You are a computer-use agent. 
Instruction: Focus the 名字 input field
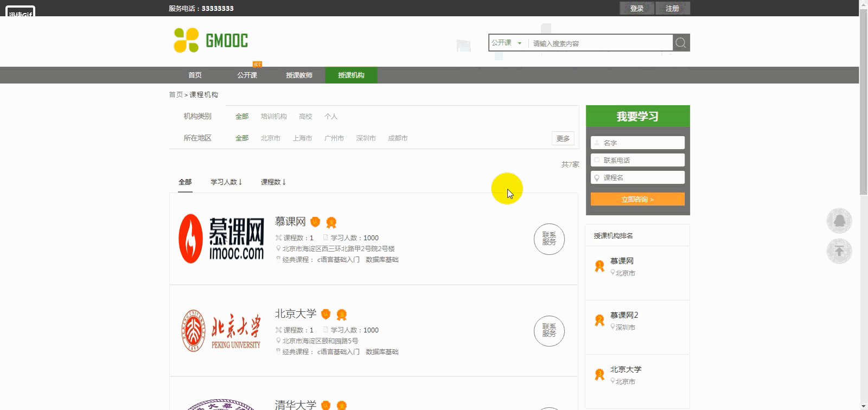point(637,143)
